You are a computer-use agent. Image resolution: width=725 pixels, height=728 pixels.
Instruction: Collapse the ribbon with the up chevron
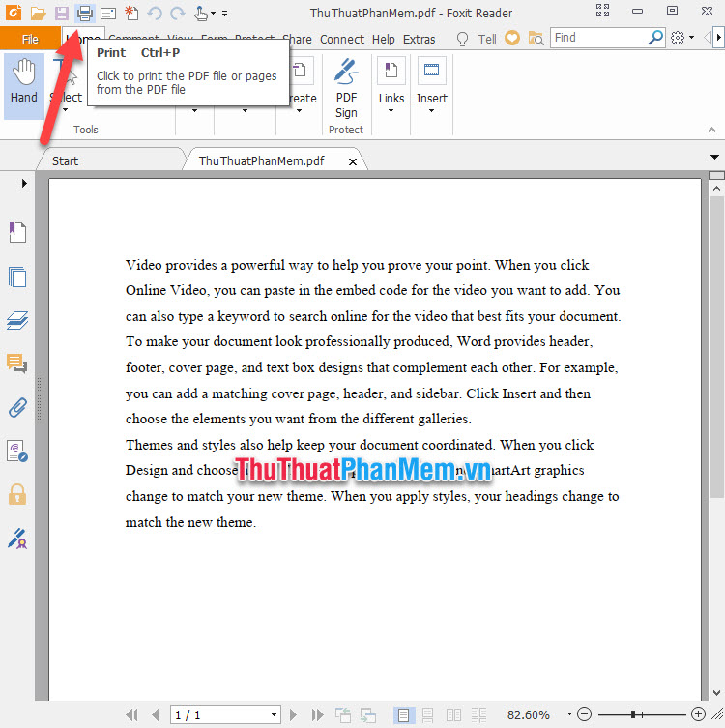tap(712, 130)
